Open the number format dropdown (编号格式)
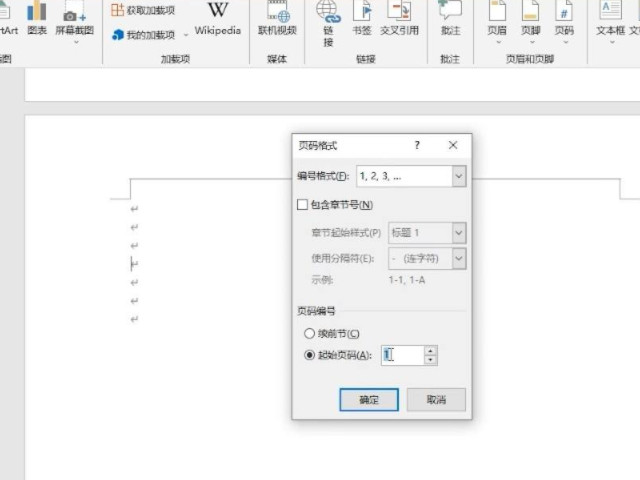Image resolution: width=640 pixels, height=480 pixels. click(459, 176)
